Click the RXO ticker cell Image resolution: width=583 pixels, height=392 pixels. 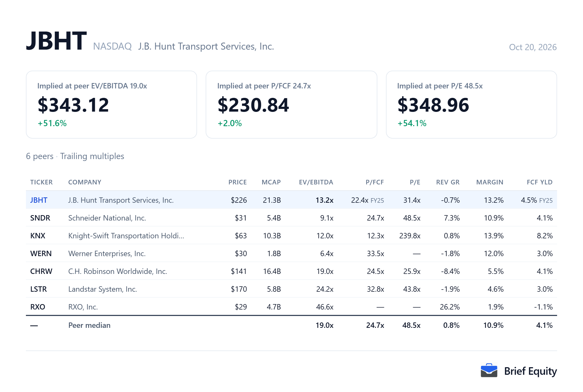(x=38, y=307)
